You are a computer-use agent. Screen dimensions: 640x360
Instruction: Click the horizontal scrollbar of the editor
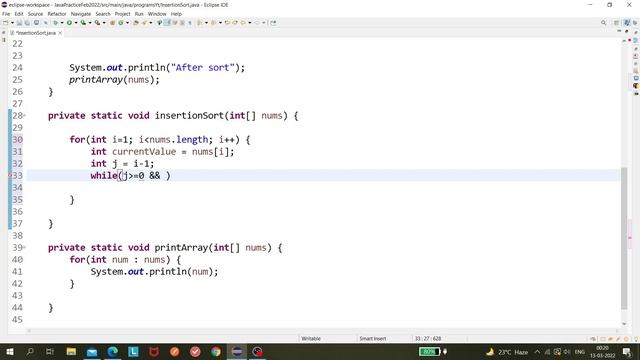point(322,331)
